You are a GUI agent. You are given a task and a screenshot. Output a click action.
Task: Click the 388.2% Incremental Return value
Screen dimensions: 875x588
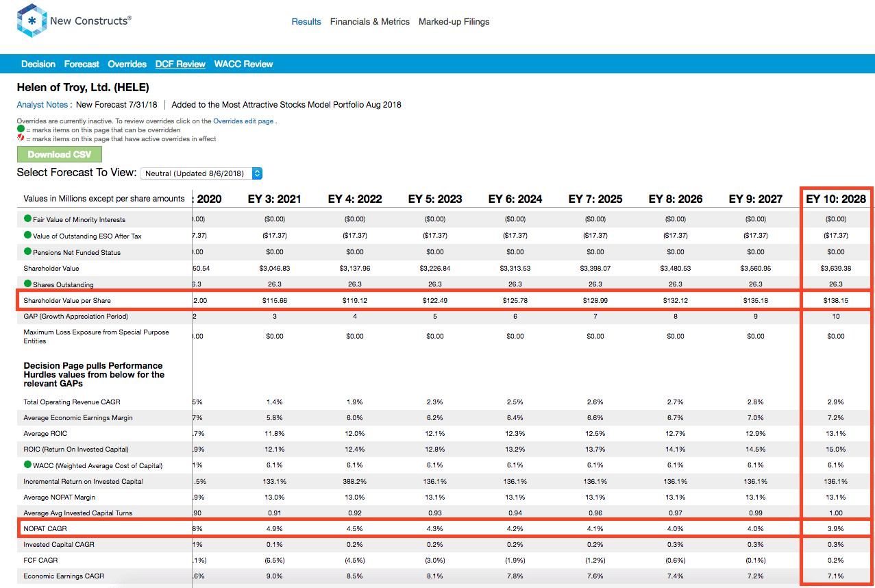(355, 481)
